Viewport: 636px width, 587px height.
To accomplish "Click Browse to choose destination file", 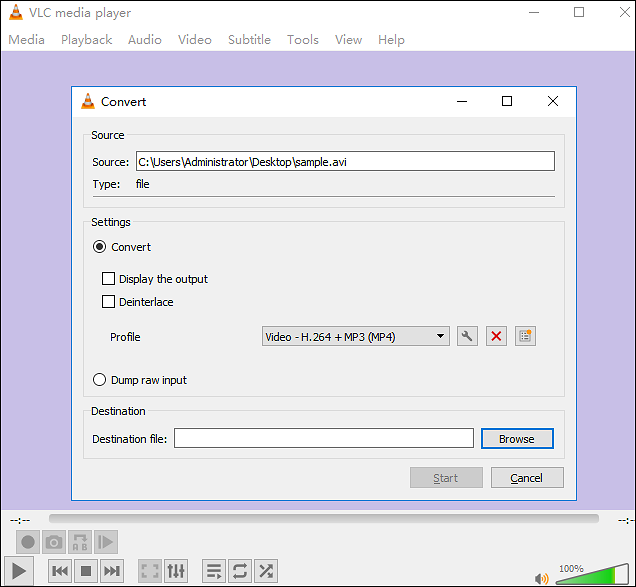I will (517, 439).
